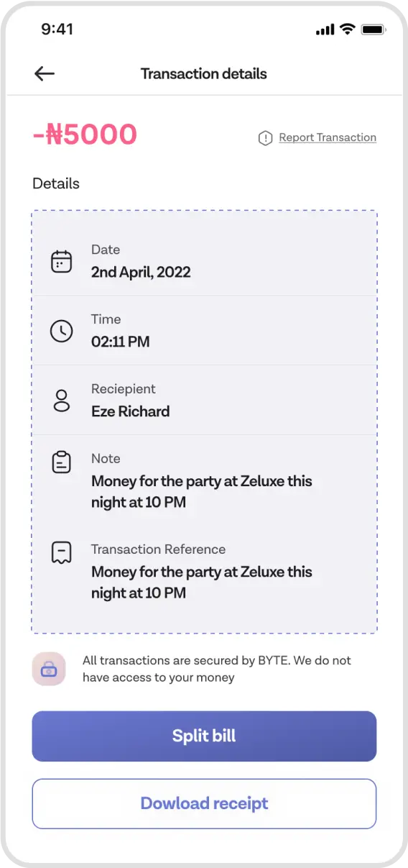The image size is (408, 868).
Task: Tap the Transaction details header title
Action: pyautogui.click(x=204, y=73)
